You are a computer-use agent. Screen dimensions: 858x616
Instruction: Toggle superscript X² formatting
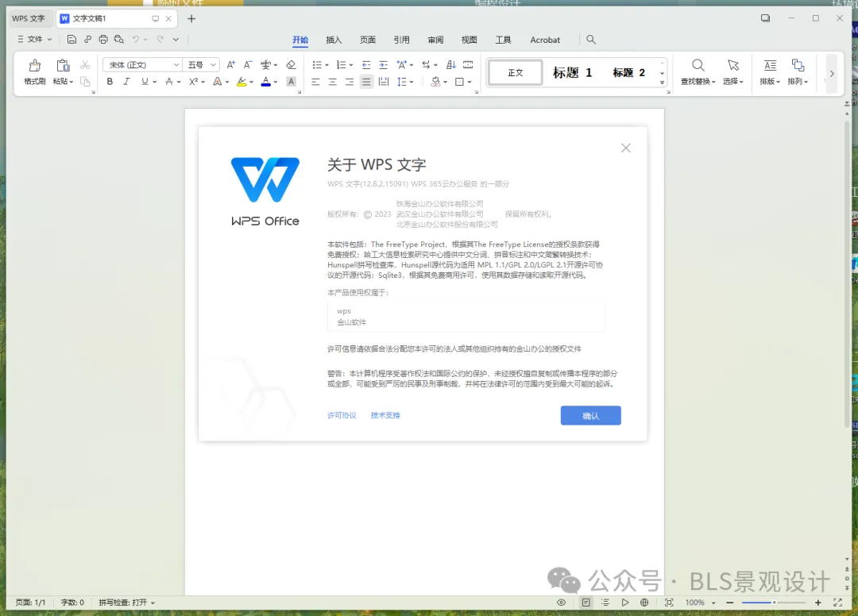click(x=193, y=82)
